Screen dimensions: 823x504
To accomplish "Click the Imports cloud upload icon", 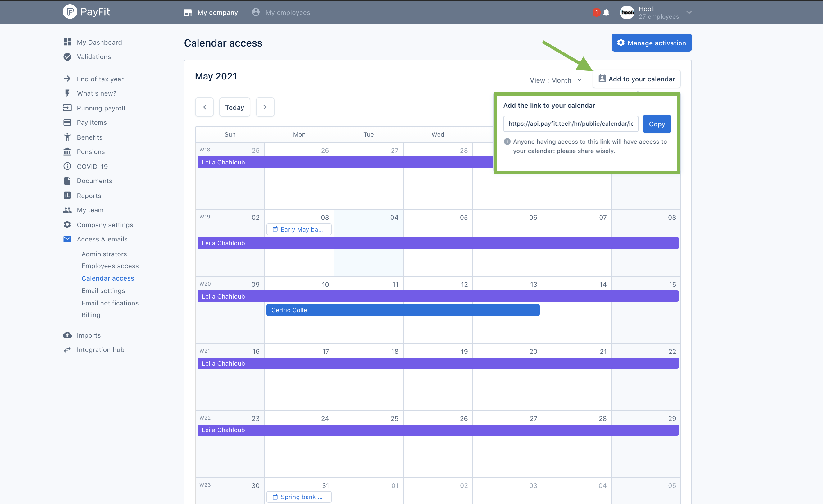I will pyautogui.click(x=67, y=335).
